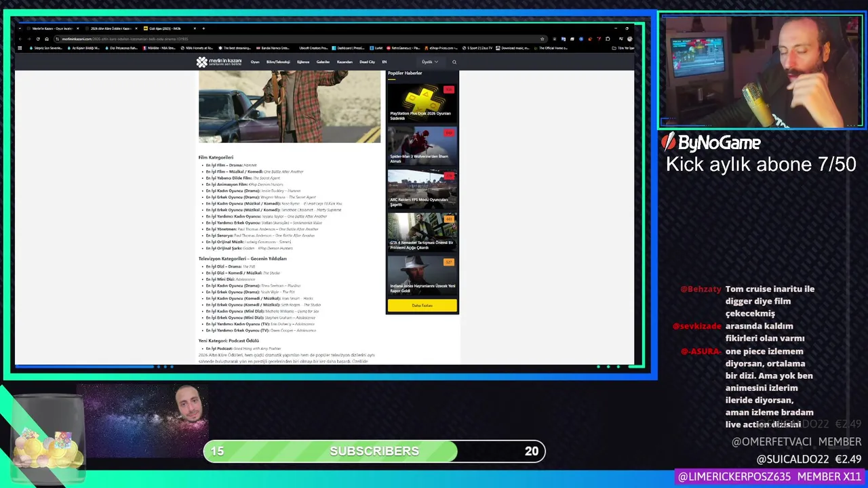Open the ARC Raiders FPS Modu news card
The image size is (868, 488).
[x=422, y=189]
